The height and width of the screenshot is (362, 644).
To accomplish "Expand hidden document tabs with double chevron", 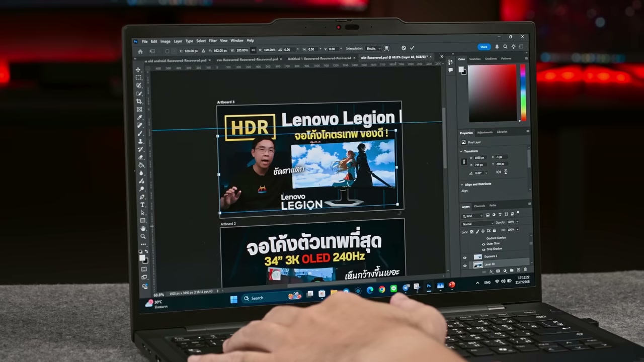I will point(442,56).
